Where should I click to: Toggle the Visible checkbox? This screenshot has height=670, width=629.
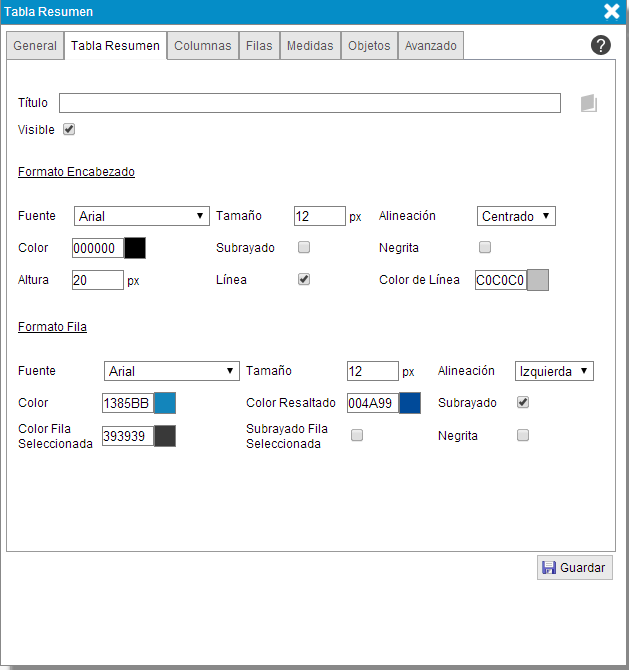click(x=69, y=129)
